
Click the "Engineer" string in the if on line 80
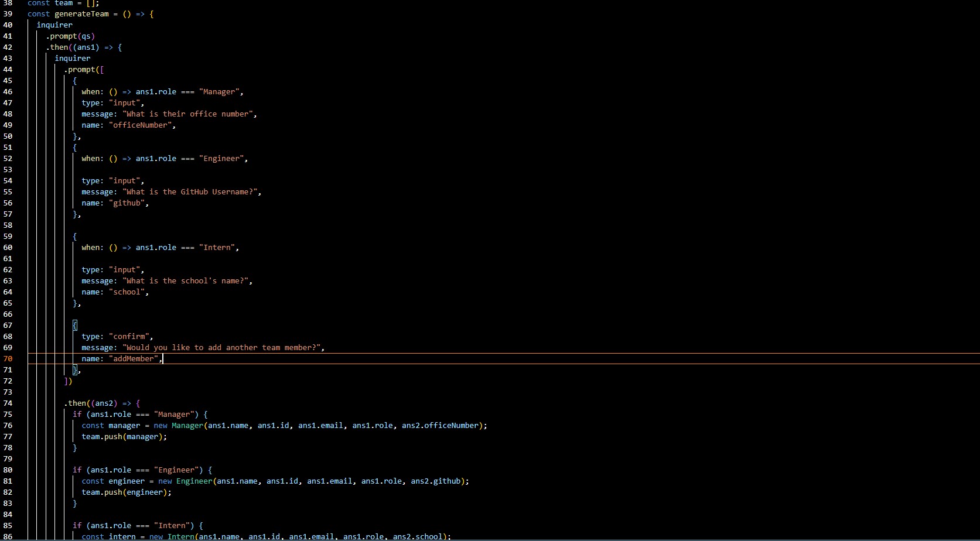click(x=176, y=470)
